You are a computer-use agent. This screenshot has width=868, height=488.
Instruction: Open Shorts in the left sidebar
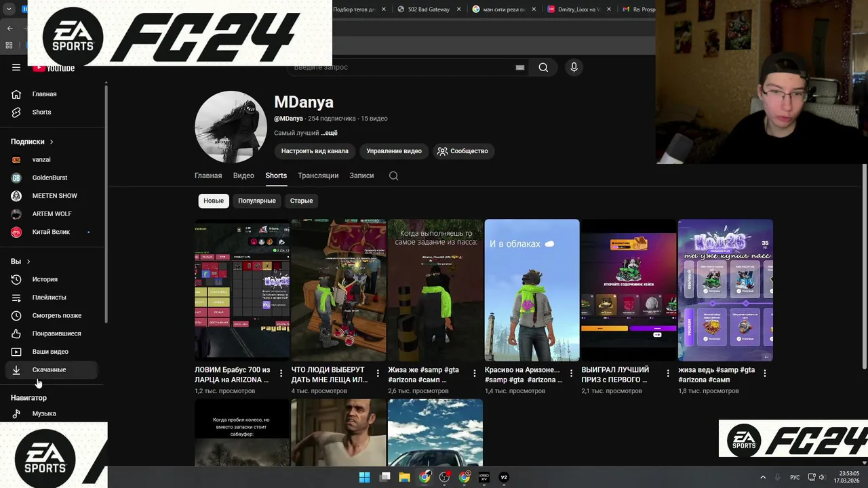click(53, 112)
